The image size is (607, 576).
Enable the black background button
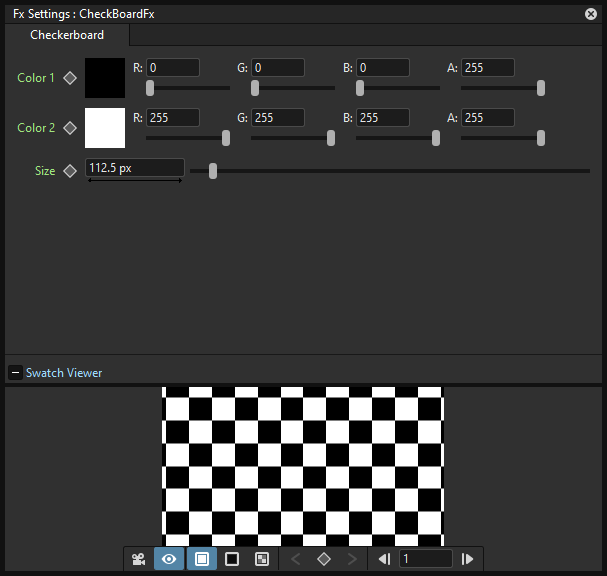tap(232, 559)
